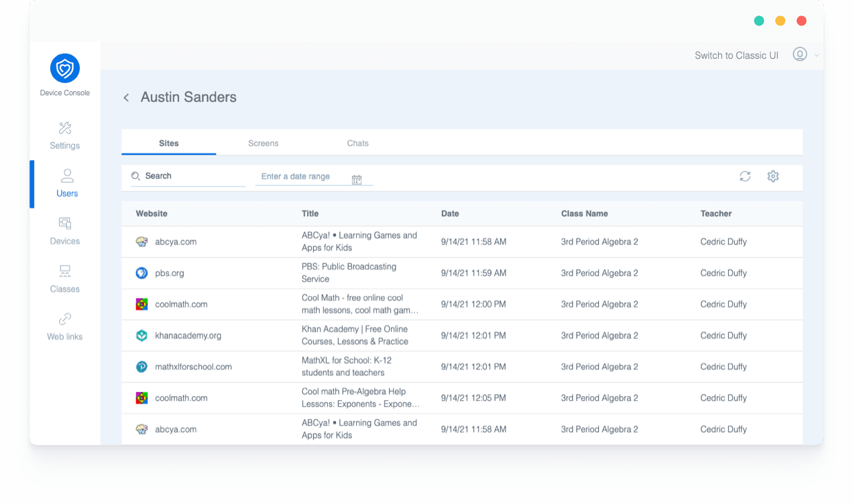Click Cedric Duffy in the pbs.org row

coord(724,273)
